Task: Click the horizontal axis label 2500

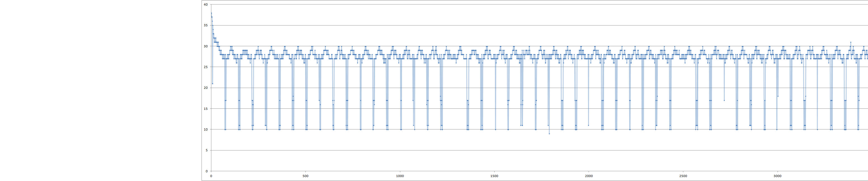Action: (x=683, y=176)
